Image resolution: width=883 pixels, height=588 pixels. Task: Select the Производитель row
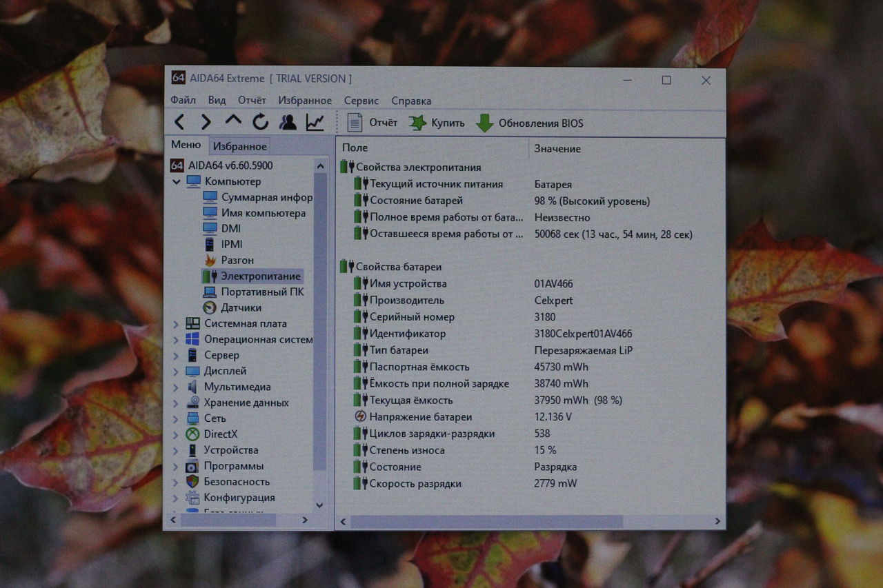coord(530,300)
